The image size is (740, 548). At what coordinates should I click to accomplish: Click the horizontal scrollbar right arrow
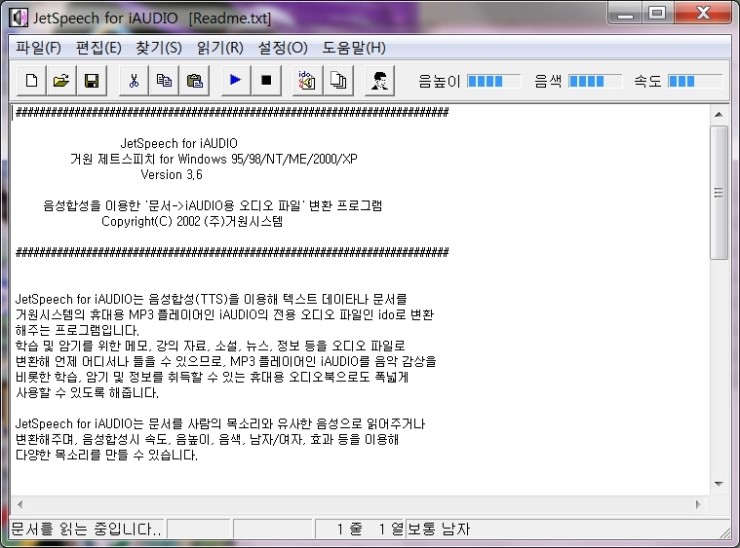pos(699,504)
